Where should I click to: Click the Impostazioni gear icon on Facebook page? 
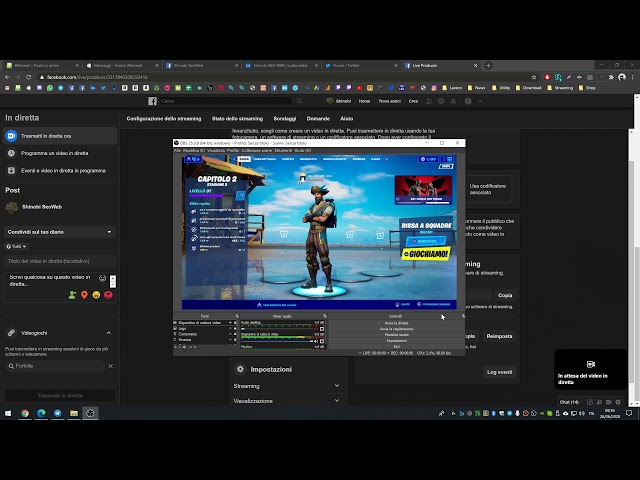[x=240, y=369]
